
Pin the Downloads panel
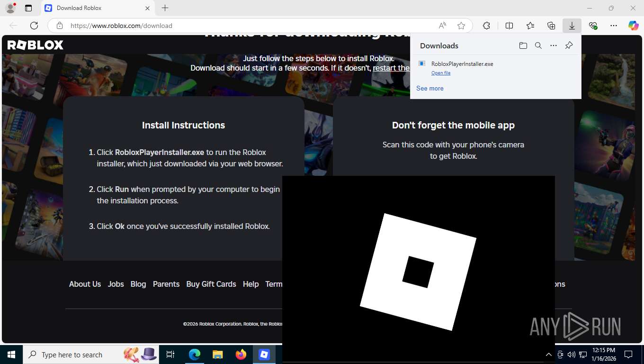point(569,45)
